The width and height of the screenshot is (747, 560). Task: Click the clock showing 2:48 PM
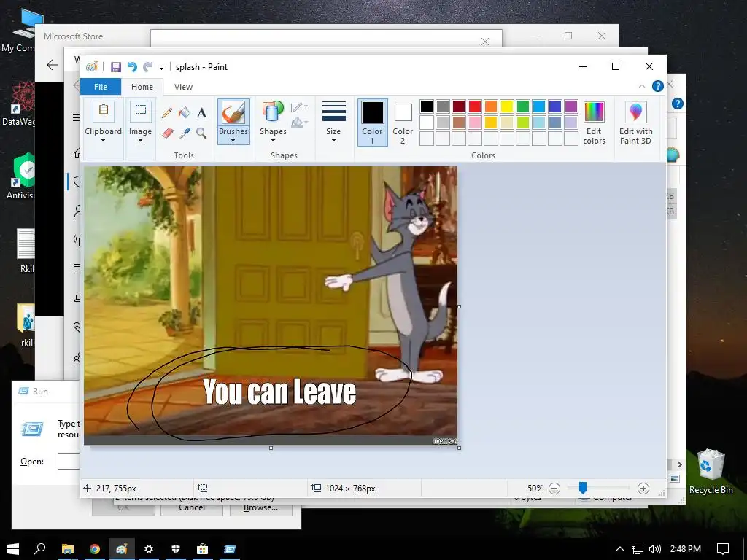[686, 549]
